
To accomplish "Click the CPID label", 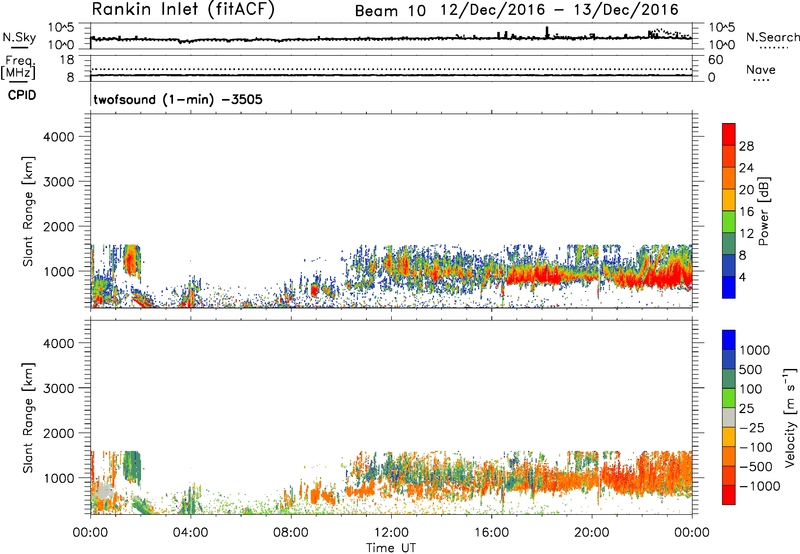I will [x=22, y=95].
